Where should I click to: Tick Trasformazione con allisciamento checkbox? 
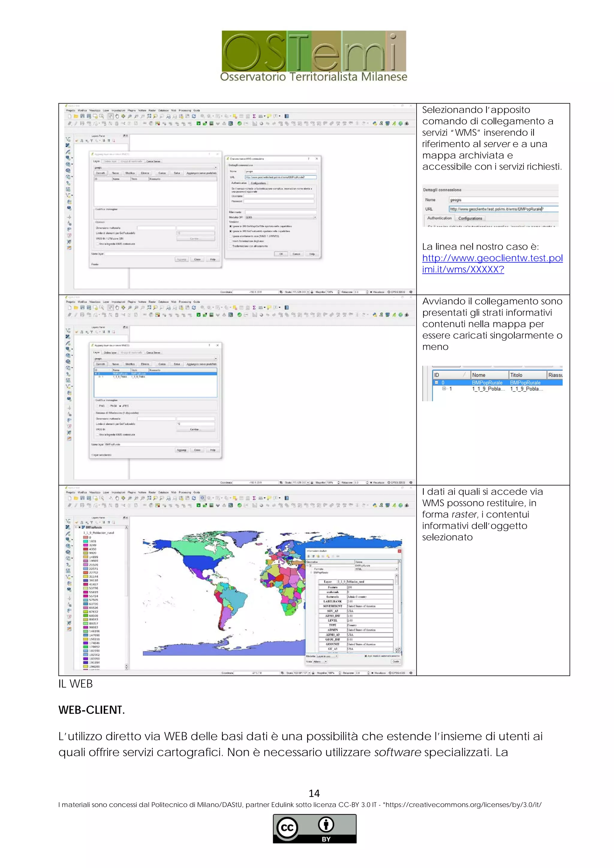tap(230, 246)
